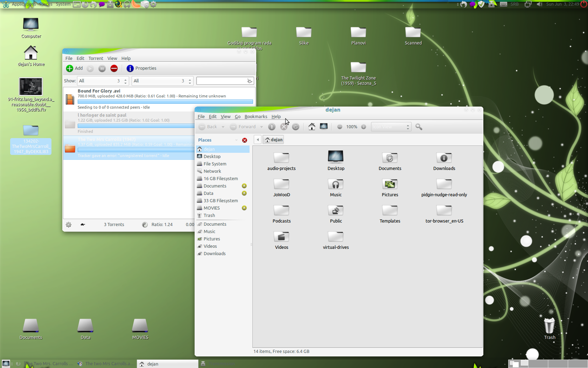This screenshot has height=368, width=588.
Task: Click the red Remove torrent icon
Action: [114, 68]
